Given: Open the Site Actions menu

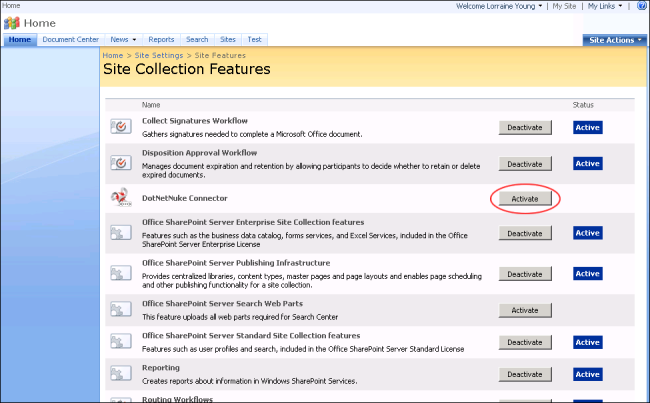Looking at the screenshot, I should 615,40.
